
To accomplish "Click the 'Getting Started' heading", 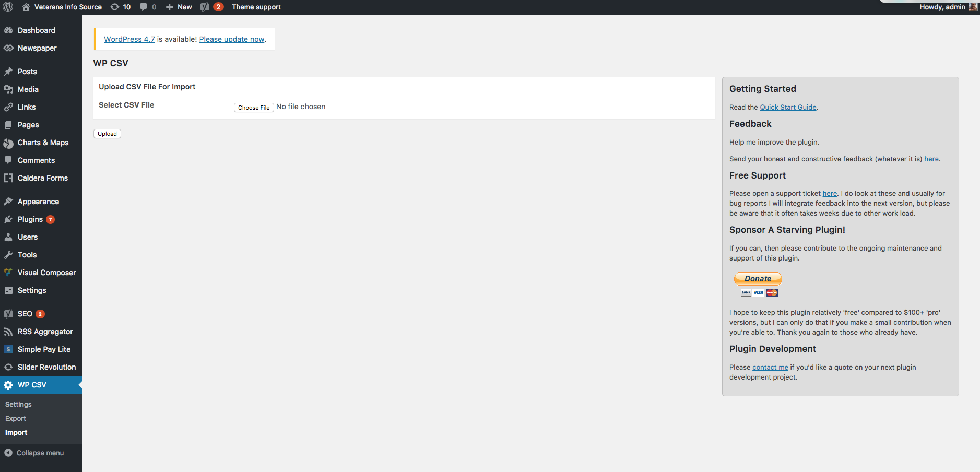I will [x=763, y=89].
